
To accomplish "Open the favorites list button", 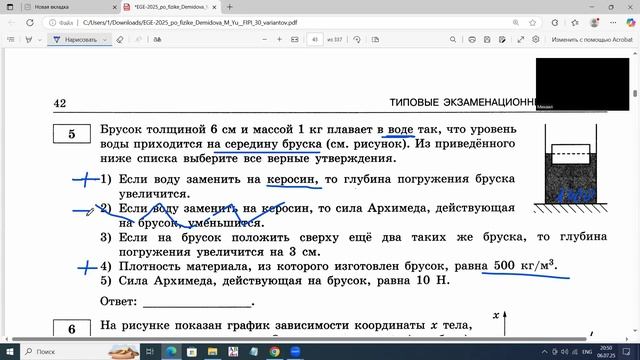I will point(575,23).
